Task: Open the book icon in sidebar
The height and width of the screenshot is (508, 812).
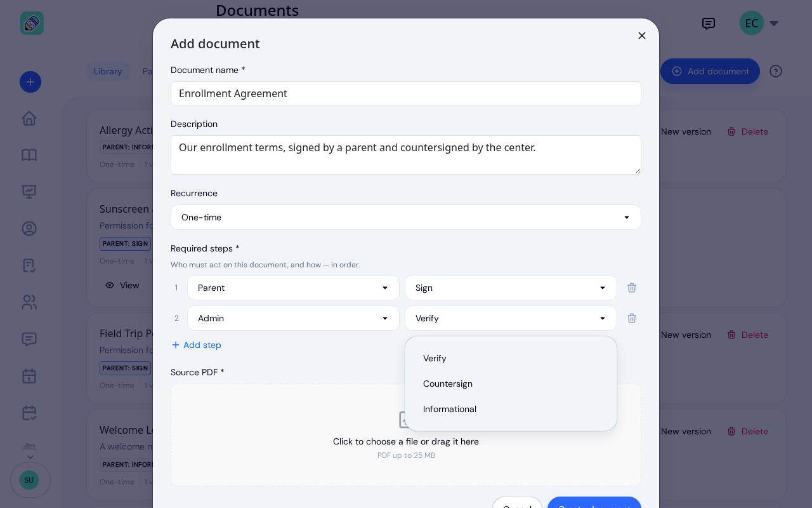Action: pyautogui.click(x=29, y=155)
